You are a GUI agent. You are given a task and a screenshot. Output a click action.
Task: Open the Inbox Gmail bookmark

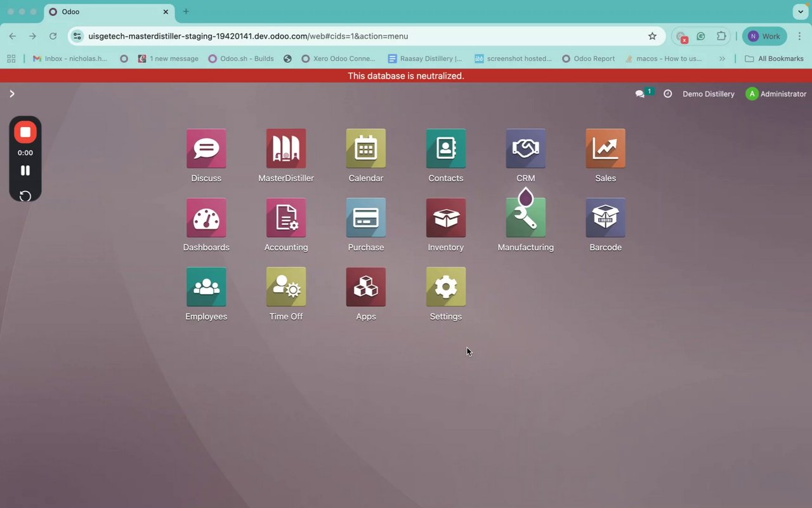[70, 58]
